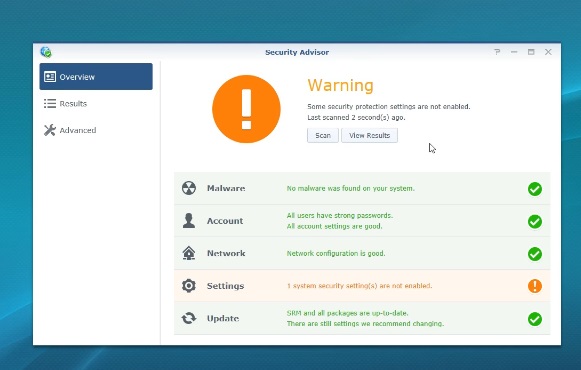
Task: Click the Network house icon
Action: [x=189, y=253]
